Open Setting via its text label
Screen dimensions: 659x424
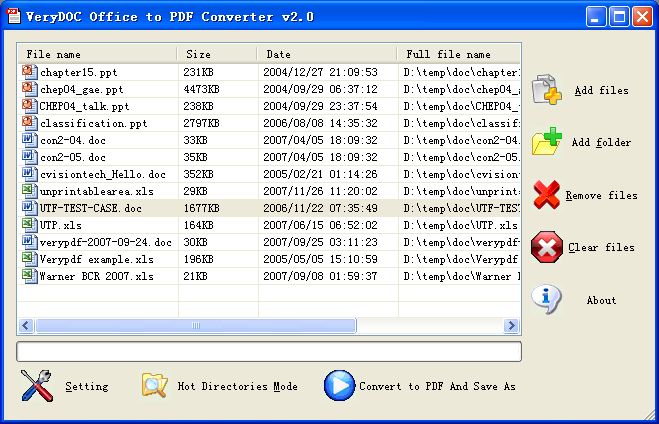point(87,386)
